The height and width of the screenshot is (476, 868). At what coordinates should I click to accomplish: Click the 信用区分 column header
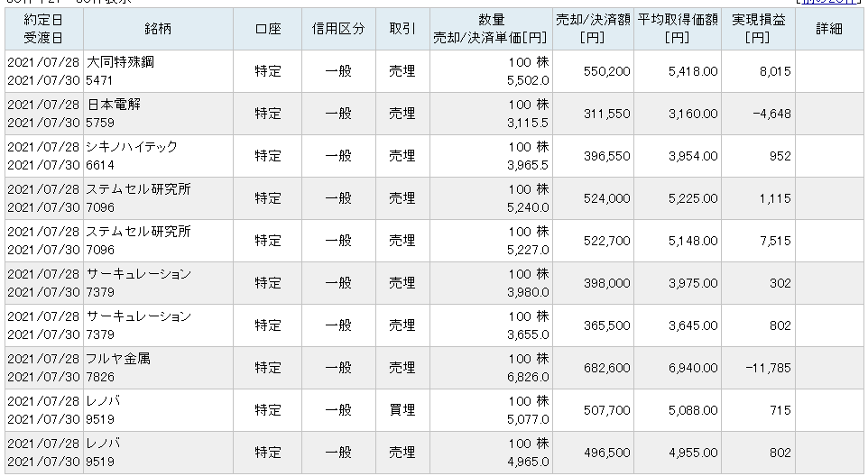click(x=338, y=29)
